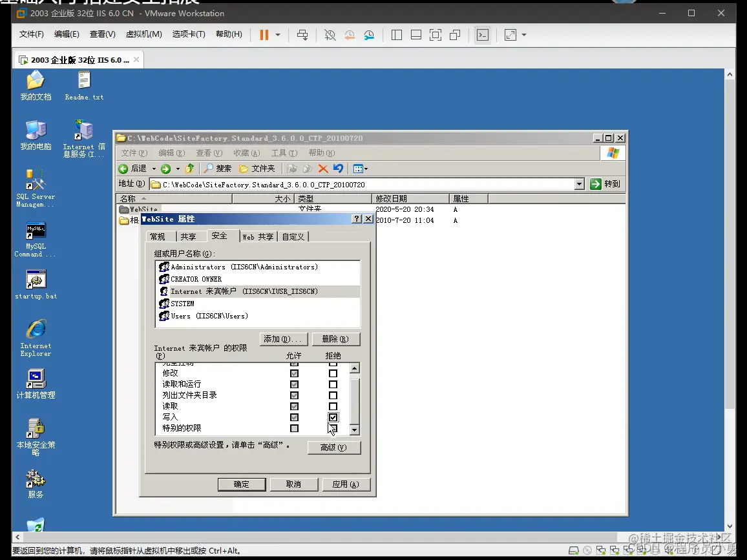Expand the address bar dropdown
Viewport: 747px width, 560px height.
point(579,184)
